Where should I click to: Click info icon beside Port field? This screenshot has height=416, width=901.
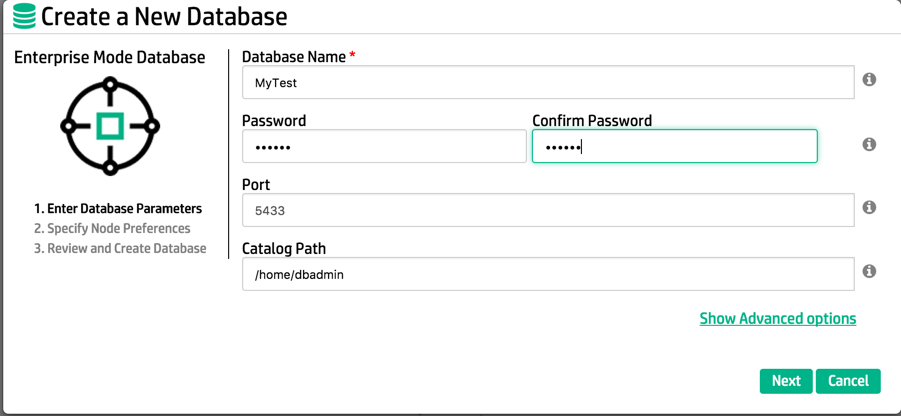(x=869, y=208)
